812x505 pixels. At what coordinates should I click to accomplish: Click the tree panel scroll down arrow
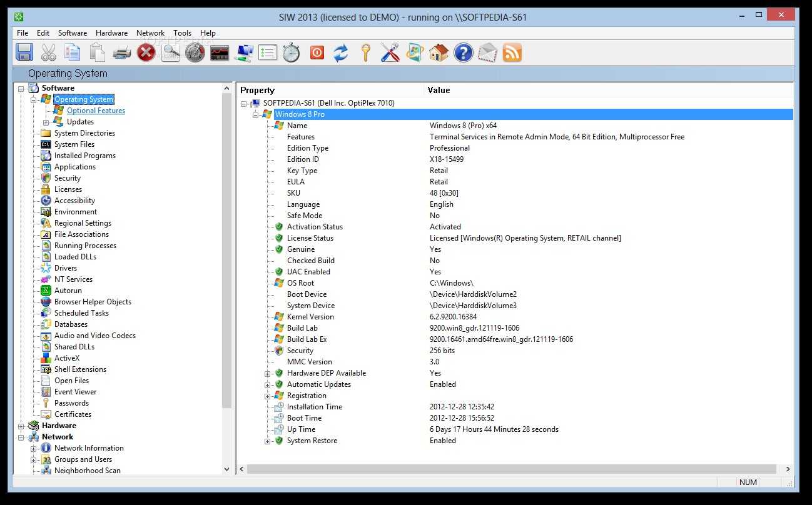(226, 469)
